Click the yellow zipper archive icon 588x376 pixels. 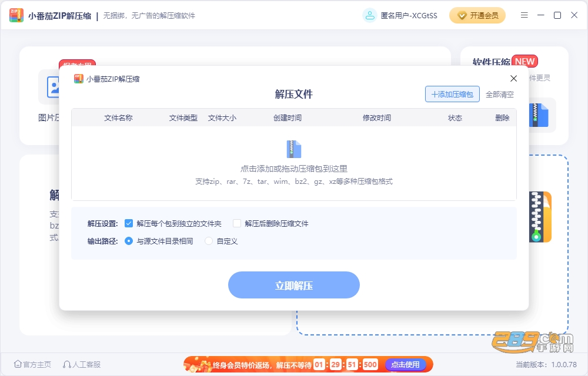coord(540,216)
